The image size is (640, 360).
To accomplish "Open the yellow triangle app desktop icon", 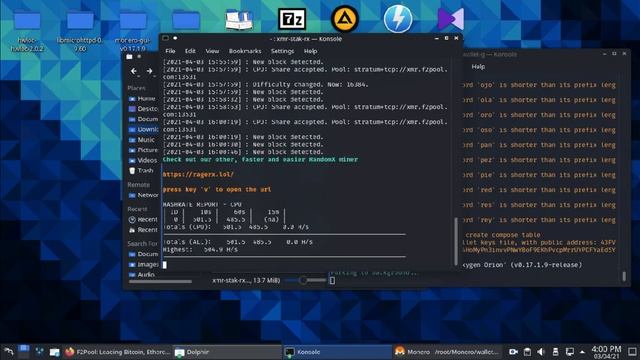I will pos(345,19).
